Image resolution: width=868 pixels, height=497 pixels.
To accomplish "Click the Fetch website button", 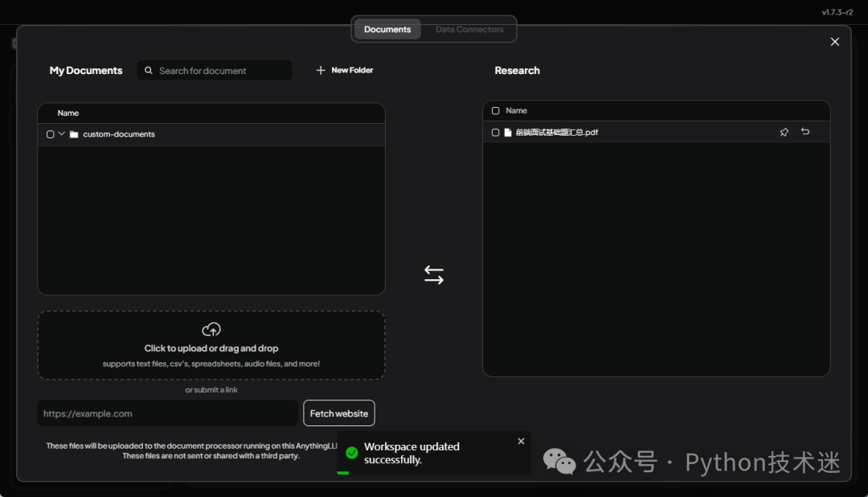I will tap(339, 413).
